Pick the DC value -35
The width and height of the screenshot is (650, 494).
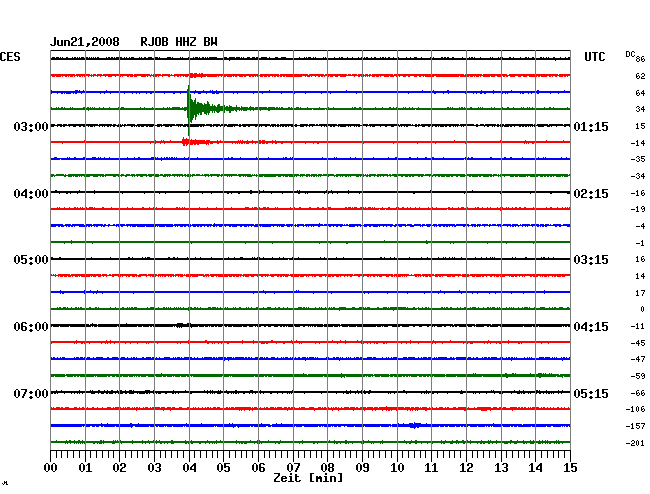coord(638,159)
